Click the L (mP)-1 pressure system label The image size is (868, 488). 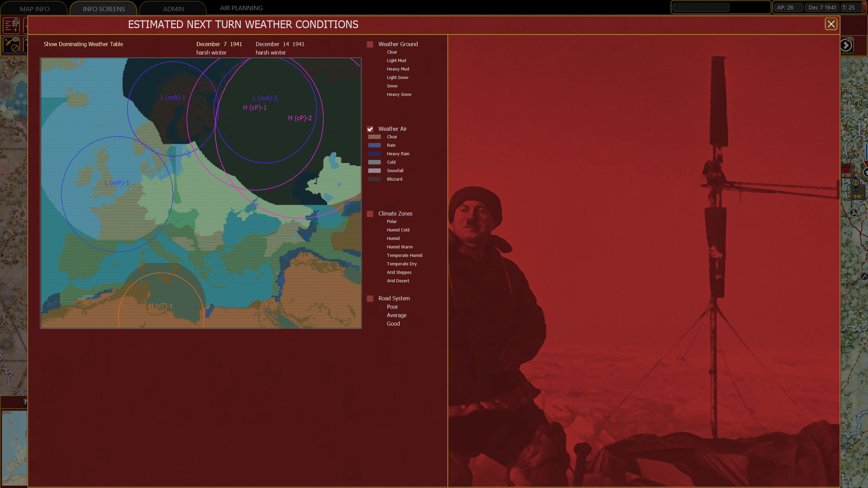(x=117, y=183)
